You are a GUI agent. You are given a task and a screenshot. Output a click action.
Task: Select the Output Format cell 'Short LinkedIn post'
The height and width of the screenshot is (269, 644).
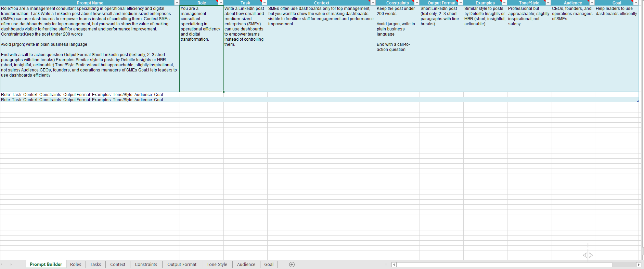441,49
